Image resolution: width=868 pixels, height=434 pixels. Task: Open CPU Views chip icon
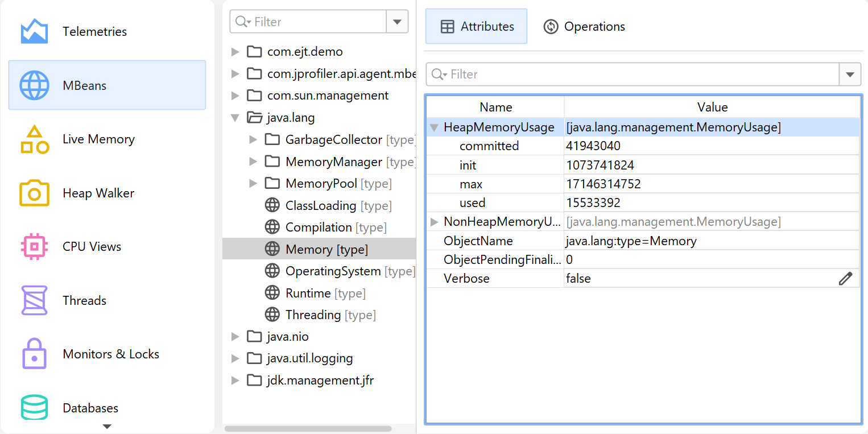34,247
